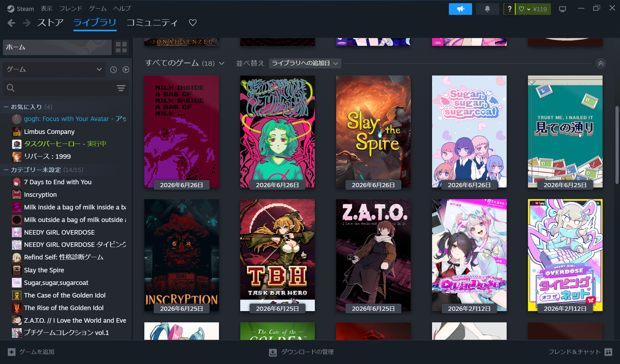
Task: Open the announcements megaphone button
Action: (460, 9)
